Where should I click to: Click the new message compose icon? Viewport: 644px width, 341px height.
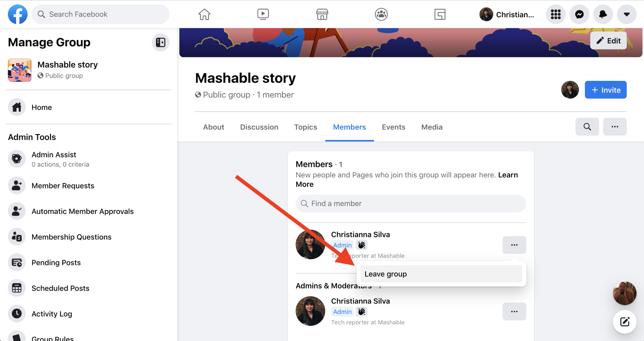click(625, 321)
